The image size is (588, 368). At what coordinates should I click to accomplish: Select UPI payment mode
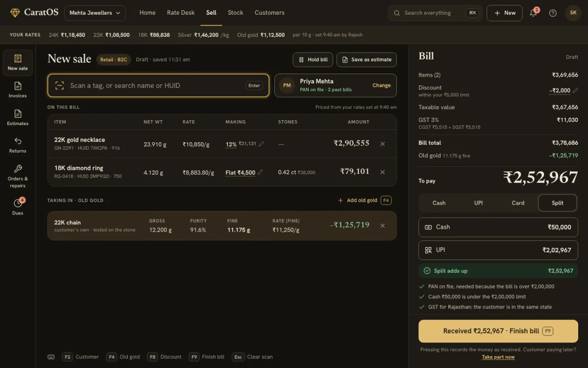click(x=479, y=203)
